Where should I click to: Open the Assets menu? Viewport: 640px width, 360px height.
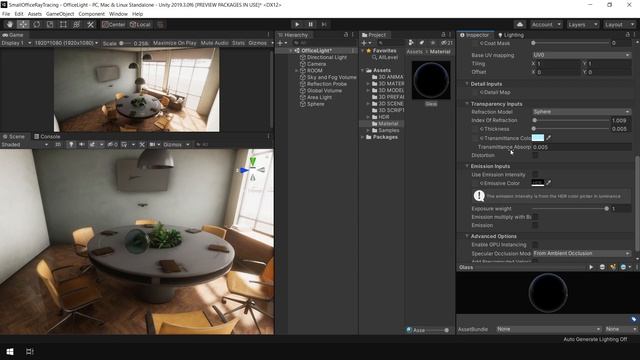click(35, 14)
